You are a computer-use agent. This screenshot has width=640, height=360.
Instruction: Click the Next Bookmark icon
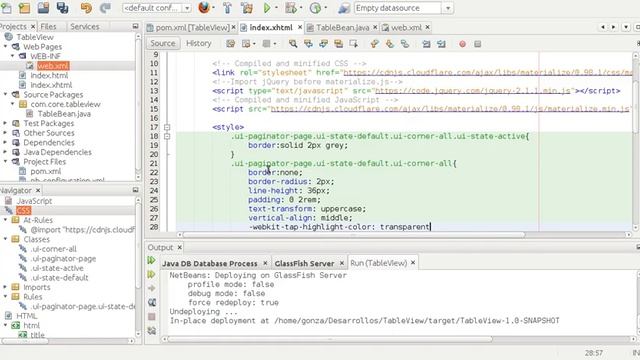click(389, 44)
